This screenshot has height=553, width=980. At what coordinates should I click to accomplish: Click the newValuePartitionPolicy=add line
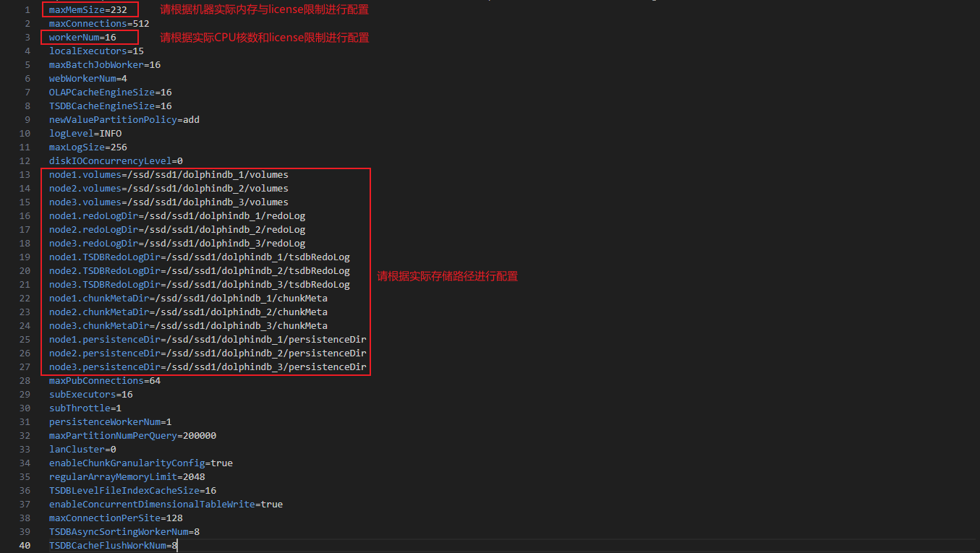[124, 120]
